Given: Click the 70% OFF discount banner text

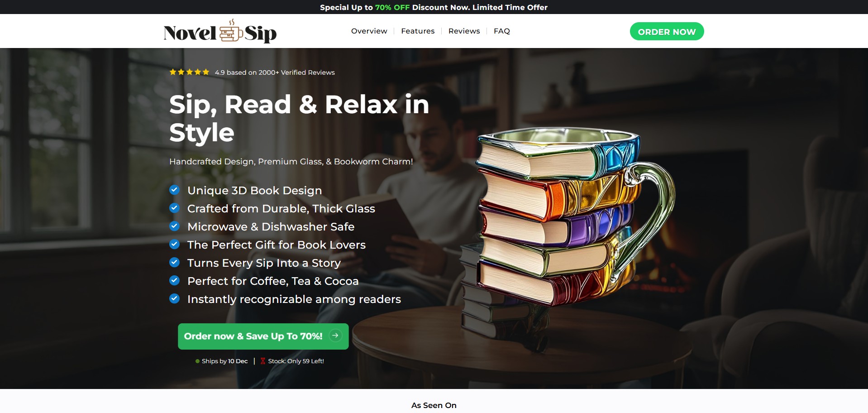Looking at the screenshot, I should (392, 7).
